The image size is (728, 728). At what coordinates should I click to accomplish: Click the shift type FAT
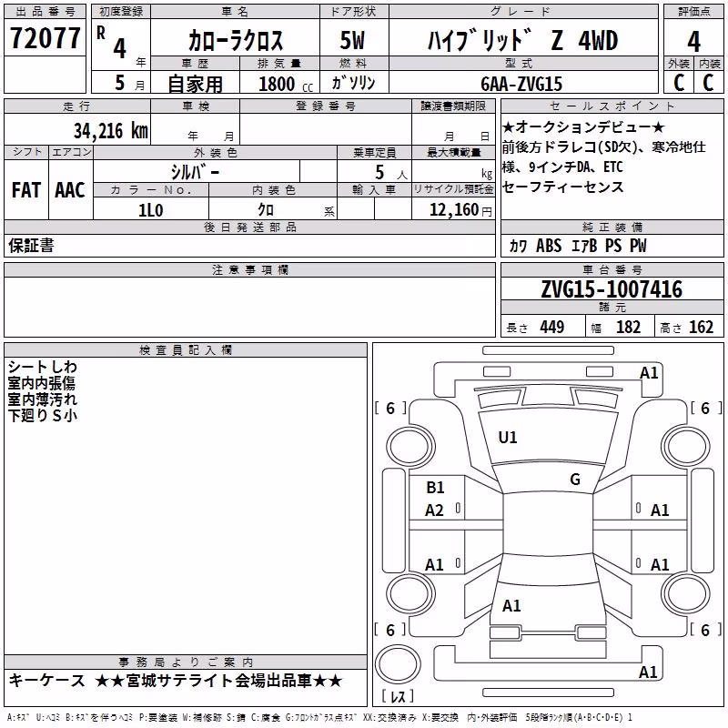[26, 190]
